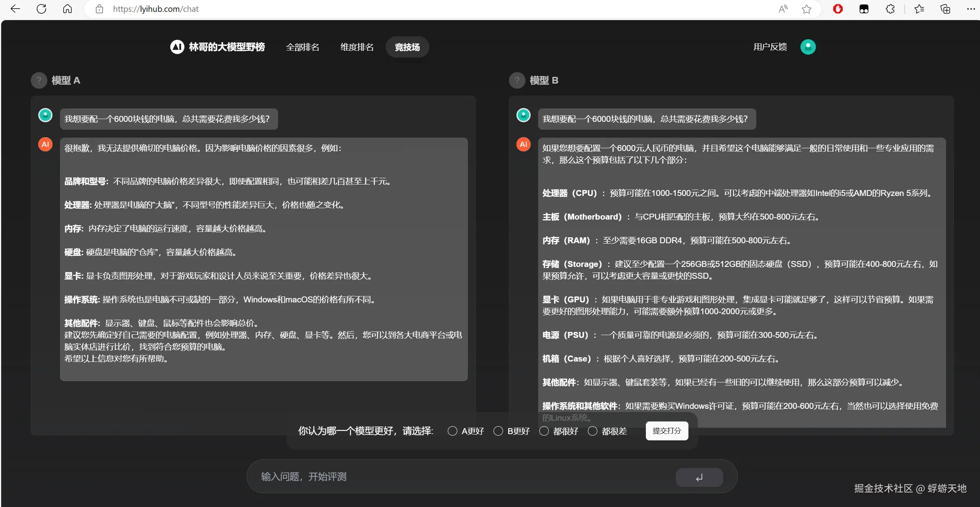
Task: Click the Model A question mark icon
Action: (x=39, y=80)
